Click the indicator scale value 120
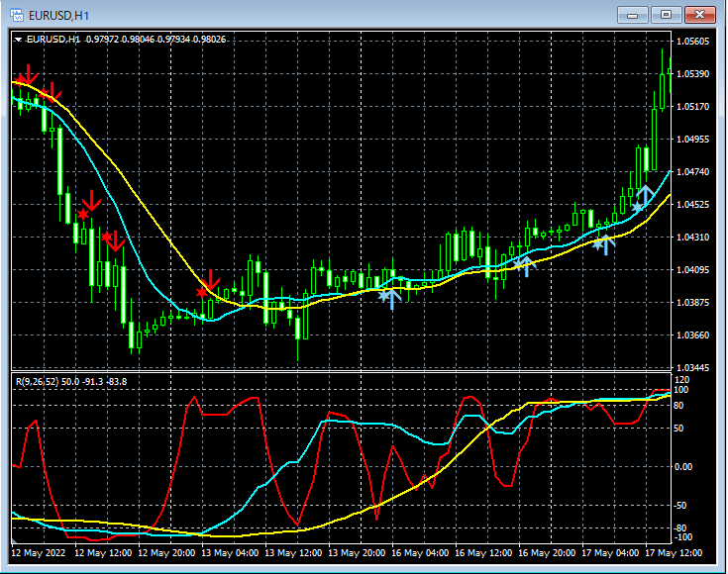Viewport: 728px width, 574px height. (682, 380)
